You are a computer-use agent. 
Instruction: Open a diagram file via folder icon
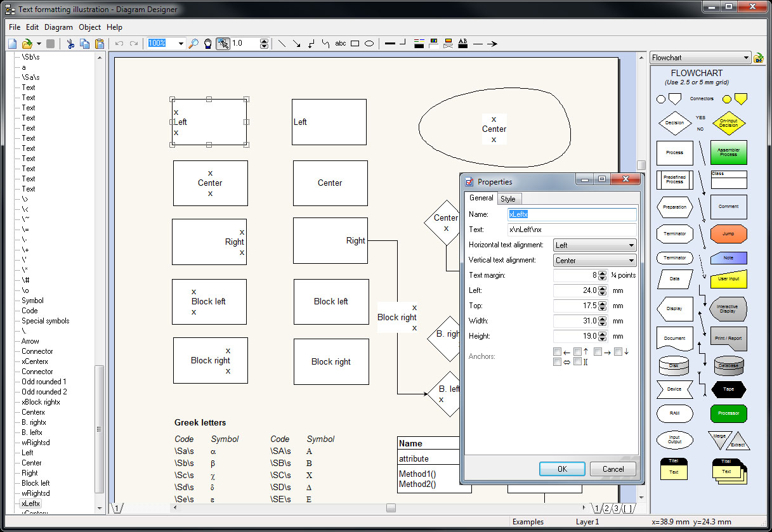point(27,44)
